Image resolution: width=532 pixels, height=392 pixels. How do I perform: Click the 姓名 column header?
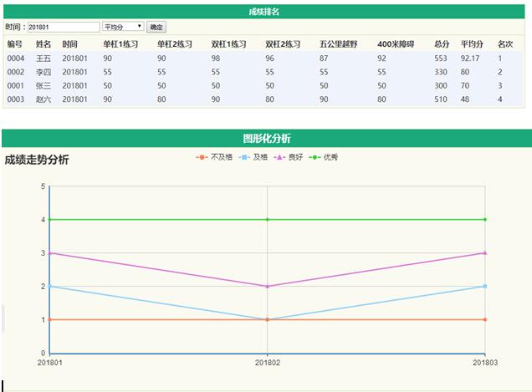[43, 44]
